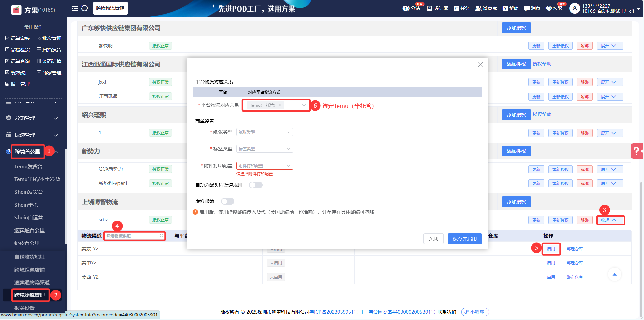Open 任务 in the header
Screen dimensions: 644x320
(x=462, y=8)
